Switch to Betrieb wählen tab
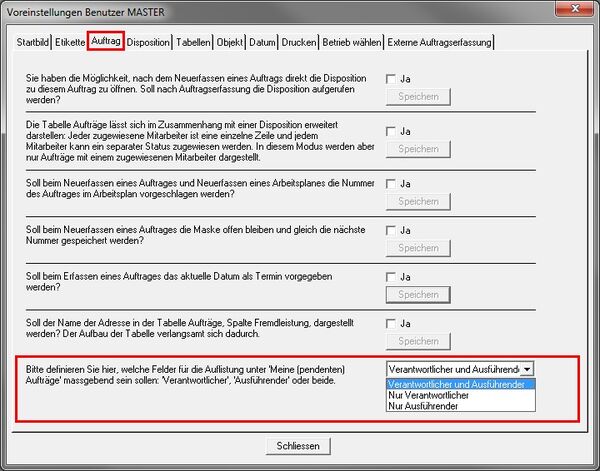 [x=352, y=42]
